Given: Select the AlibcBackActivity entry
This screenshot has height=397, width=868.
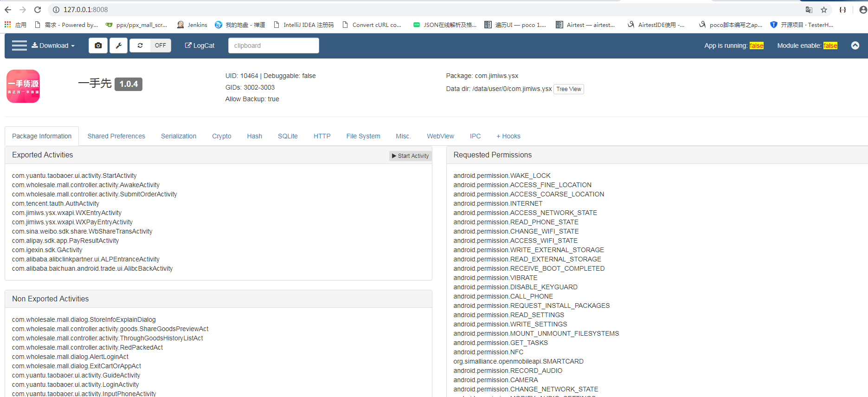Looking at the screenshot, I should pyautogui.click(x=92, y=268).
